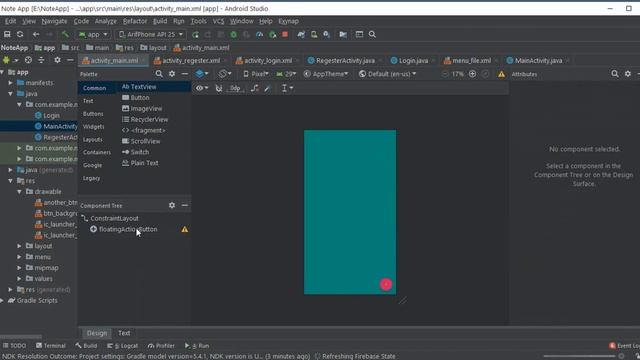Switch to the Login.java tab
The image size is (640, 360).
point(413,61)
